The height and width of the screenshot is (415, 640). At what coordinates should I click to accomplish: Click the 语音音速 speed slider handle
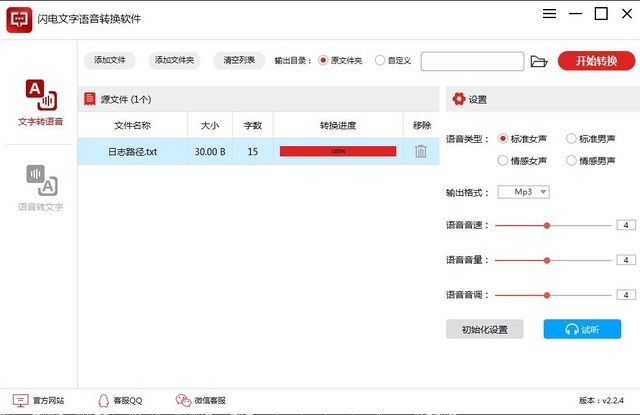[547, 225]
